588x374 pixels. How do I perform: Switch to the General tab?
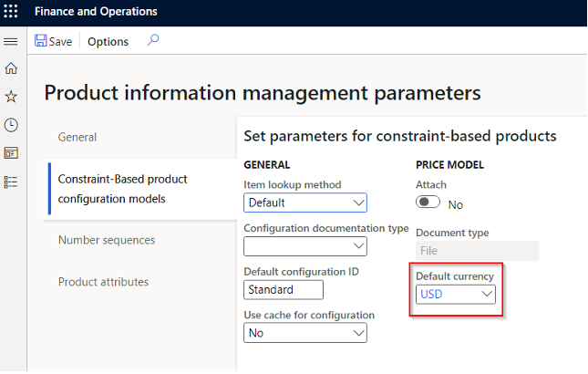[77, 137]
